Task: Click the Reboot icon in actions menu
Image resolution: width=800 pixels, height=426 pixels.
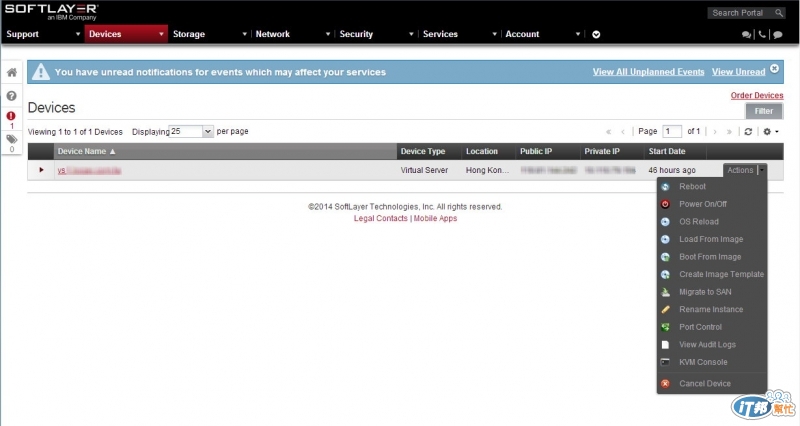Action: pos(665,187)
